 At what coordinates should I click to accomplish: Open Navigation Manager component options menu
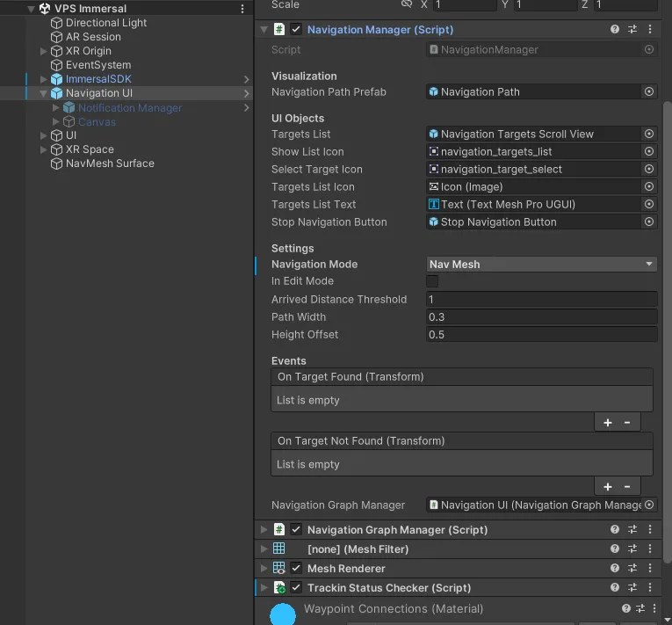coord(650,29)
